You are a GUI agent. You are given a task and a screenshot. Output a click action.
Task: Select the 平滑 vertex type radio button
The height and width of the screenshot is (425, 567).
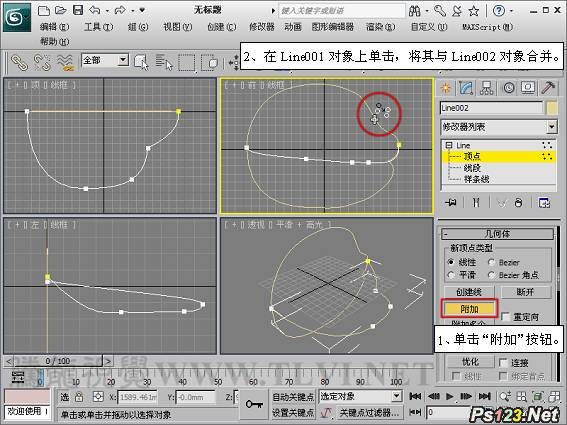(451, 275)
